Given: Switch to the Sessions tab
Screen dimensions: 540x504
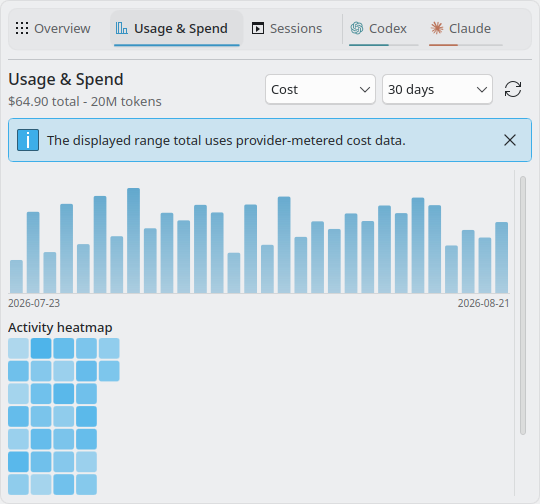Looking at the screenshot, I should 287,29.
